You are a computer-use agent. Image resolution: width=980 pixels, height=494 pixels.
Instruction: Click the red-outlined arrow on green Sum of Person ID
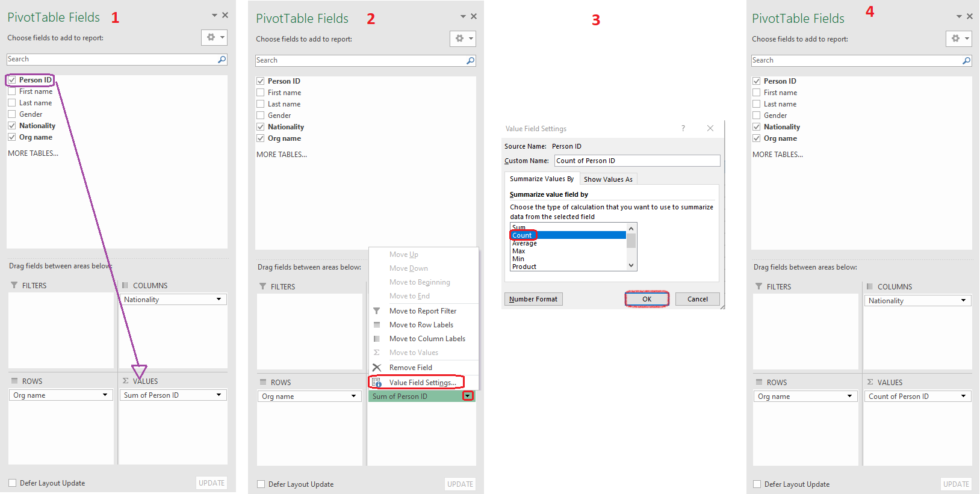pyautogui.click(x=468, y=396)
